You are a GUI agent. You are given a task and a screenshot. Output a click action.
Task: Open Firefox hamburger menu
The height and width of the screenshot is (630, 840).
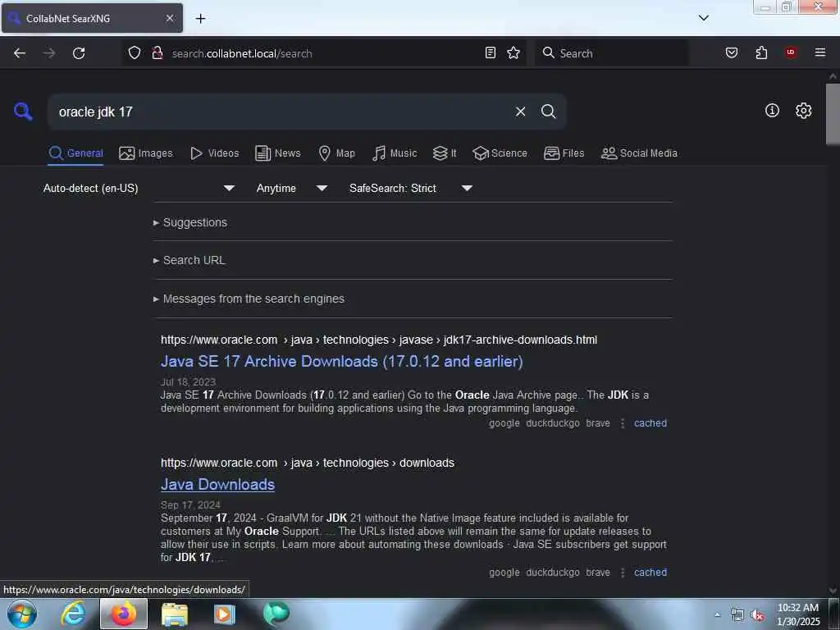point(819,52)
